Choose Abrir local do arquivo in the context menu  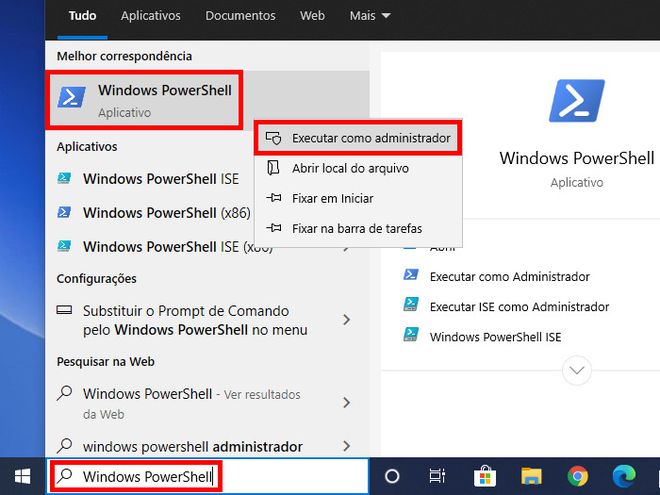point(358,168)
